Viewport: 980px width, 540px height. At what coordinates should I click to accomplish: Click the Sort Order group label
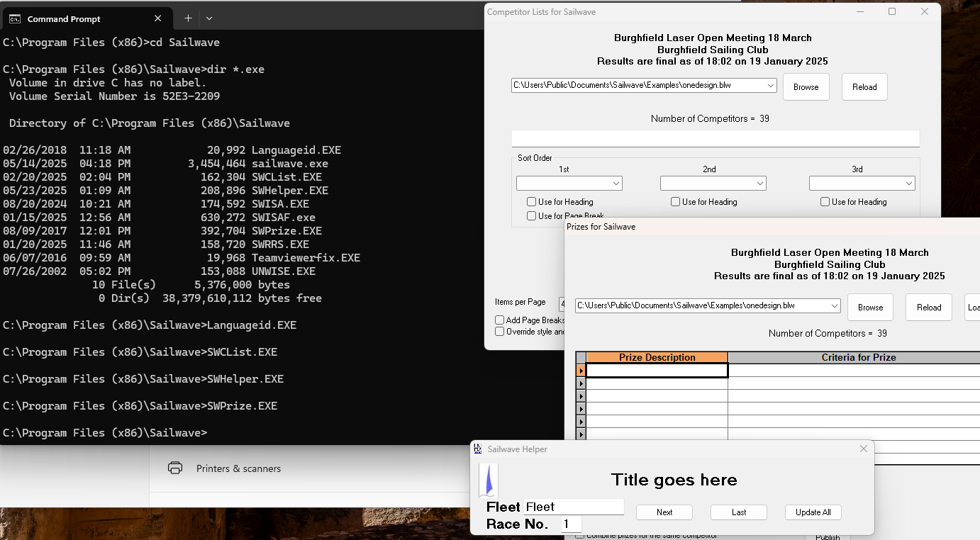[x=535, y=158]
